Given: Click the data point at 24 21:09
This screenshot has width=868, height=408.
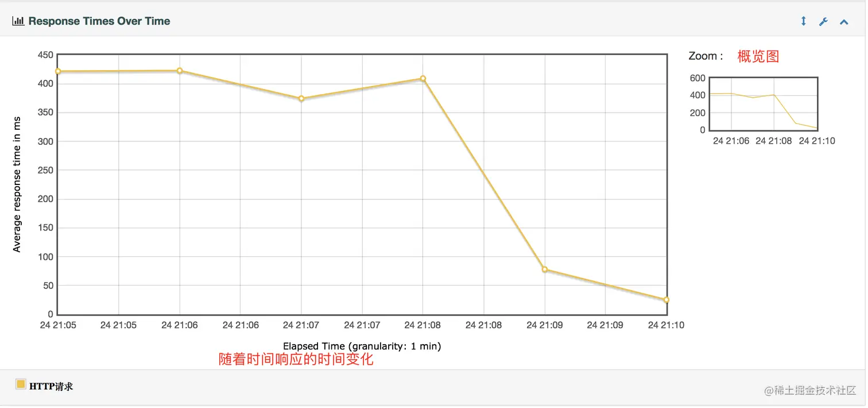Looking at the screenshot, I should 545,270.
